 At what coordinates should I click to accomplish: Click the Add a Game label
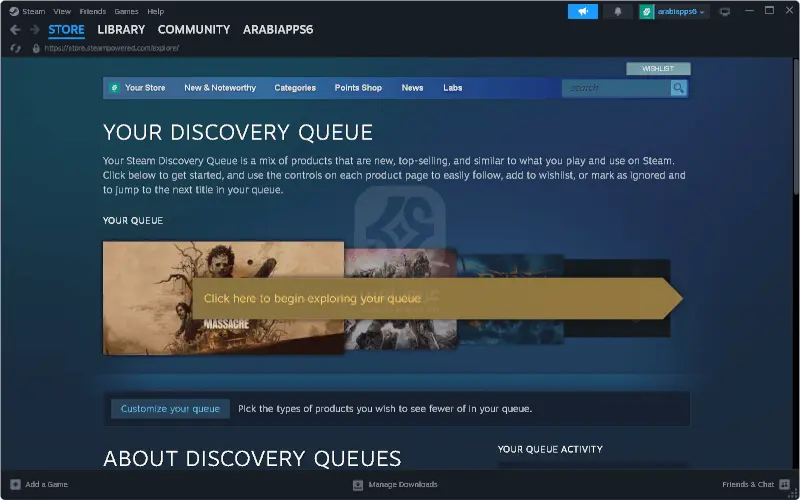point(46,484)
